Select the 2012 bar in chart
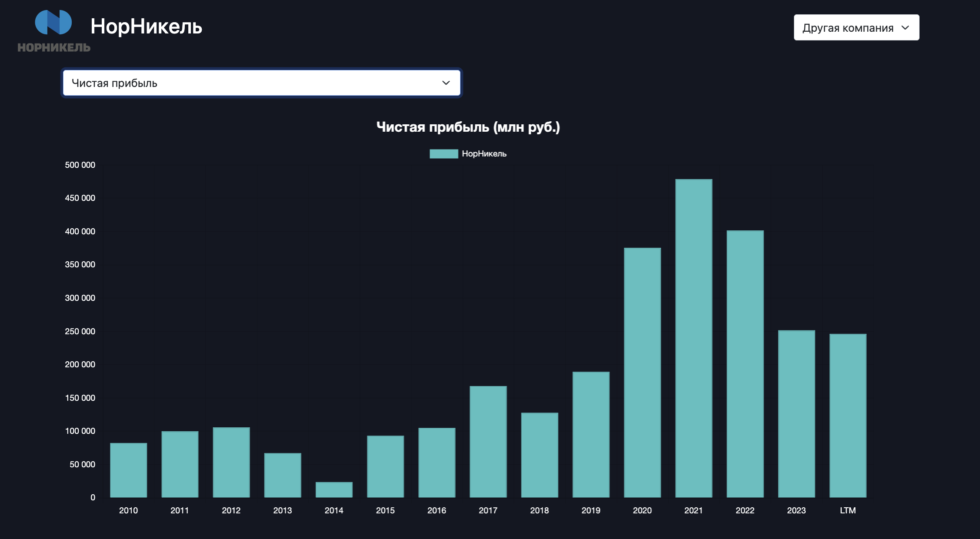The height and width of the screenshot is (539, 980). pyautogui.click(x=231, y=462)
